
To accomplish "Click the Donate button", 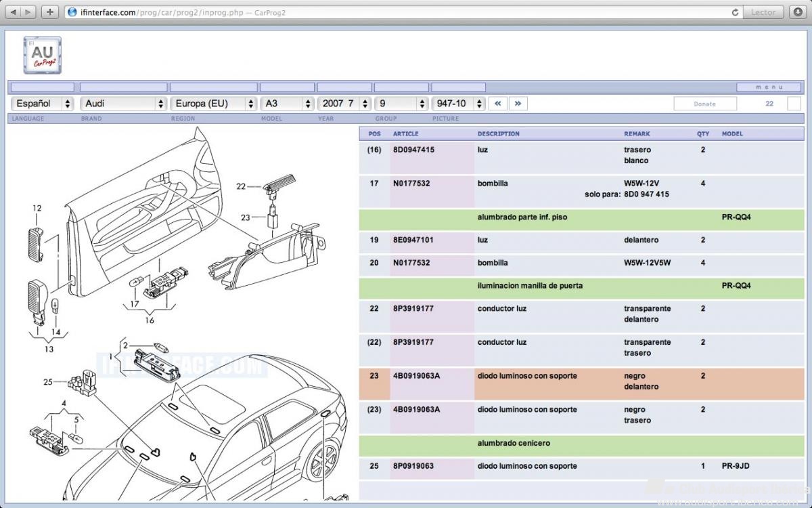I will click(704, 104).
